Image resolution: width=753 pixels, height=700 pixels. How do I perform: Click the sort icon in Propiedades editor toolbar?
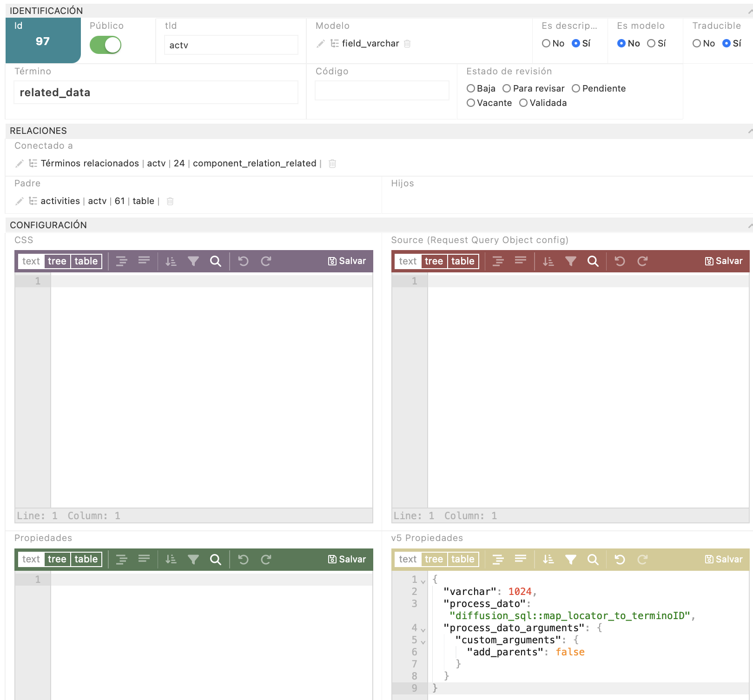coord(171,559)
